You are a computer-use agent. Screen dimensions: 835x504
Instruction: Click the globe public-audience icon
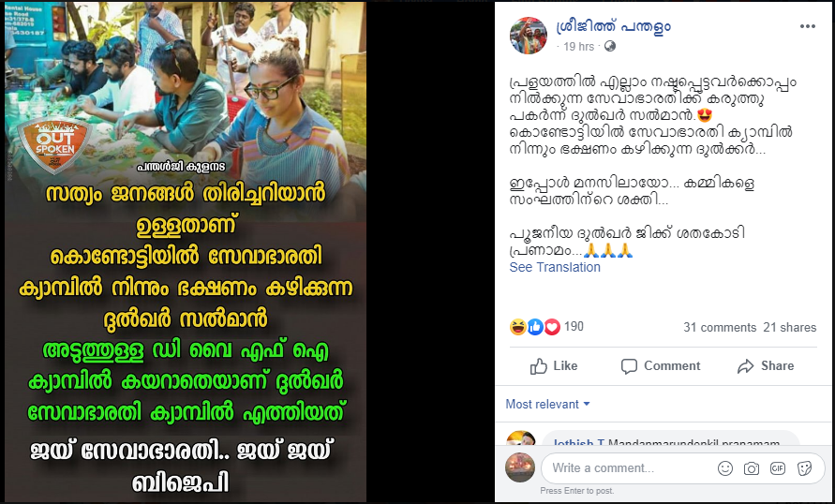610,46
